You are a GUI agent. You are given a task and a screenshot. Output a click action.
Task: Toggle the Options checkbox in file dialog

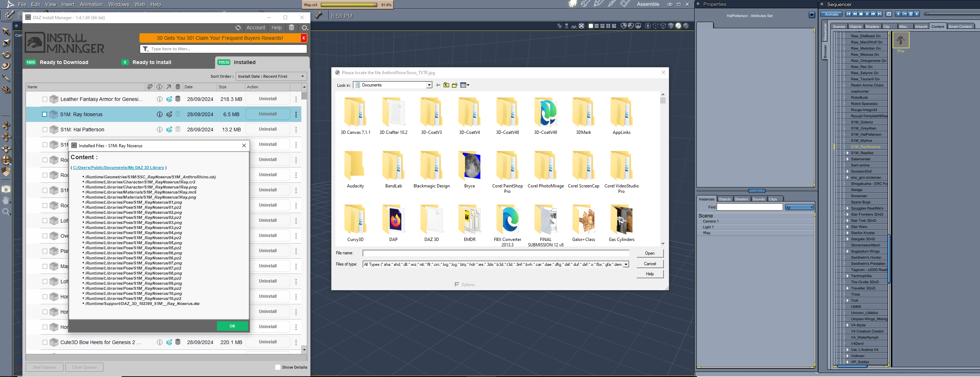click(457, 284)
